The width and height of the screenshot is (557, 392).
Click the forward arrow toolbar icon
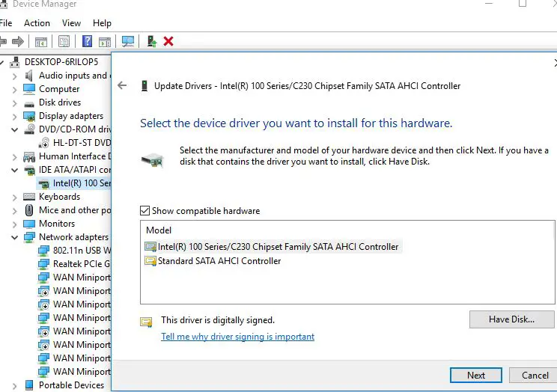pyautogui.click(x=18, y=42)
